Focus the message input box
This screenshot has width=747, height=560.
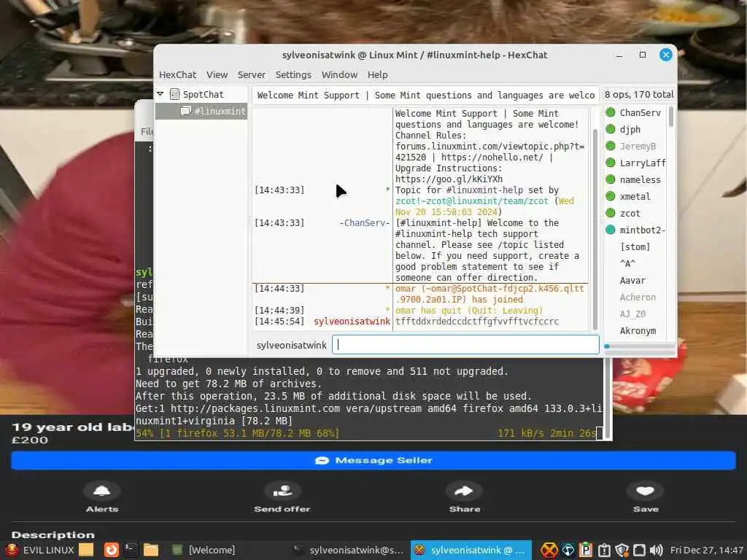tap(465, 345)
